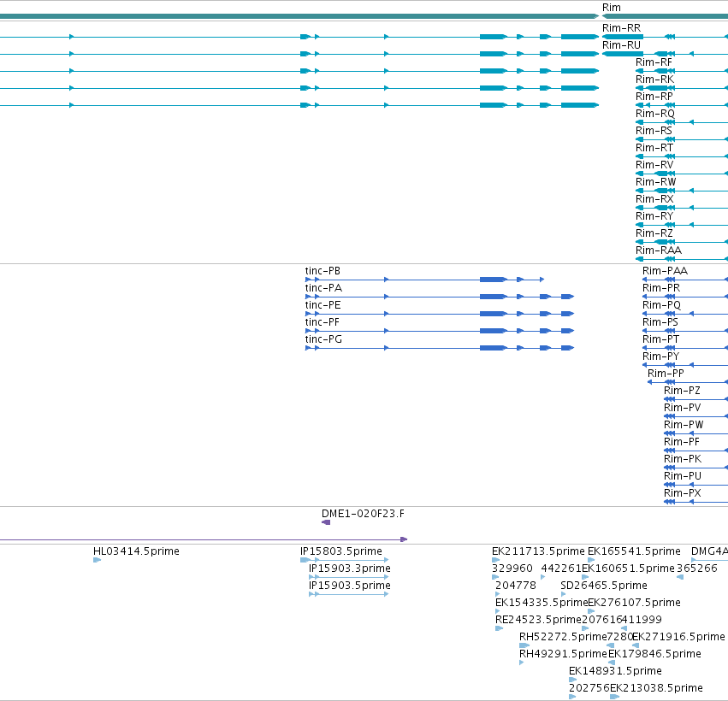728x701 pixels.
Task: Click the RH49291.5prime EST label
Action: tap(563, 654)
